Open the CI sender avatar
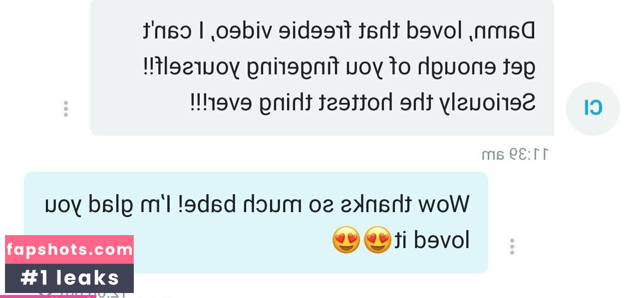This screenshot has height=298, width=644. point(593,108)
